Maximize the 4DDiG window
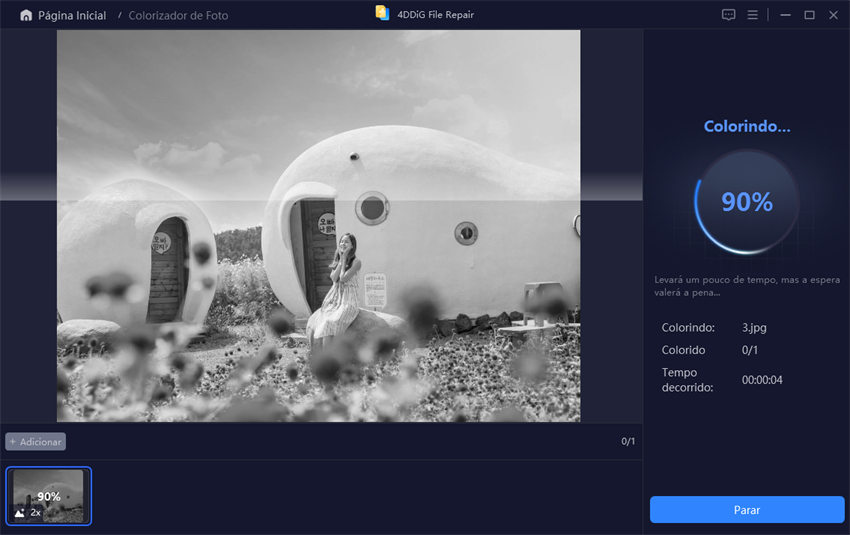850x535 pixels. 809,15
